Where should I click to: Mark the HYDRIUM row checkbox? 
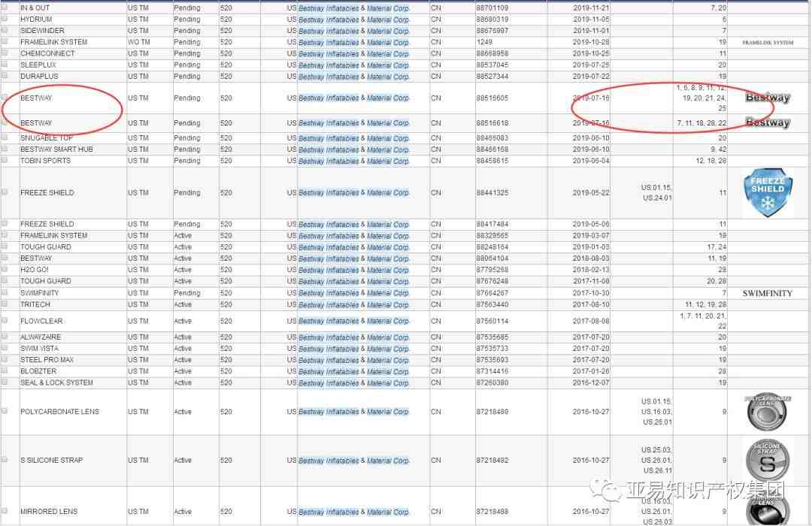tap(5, 20)
